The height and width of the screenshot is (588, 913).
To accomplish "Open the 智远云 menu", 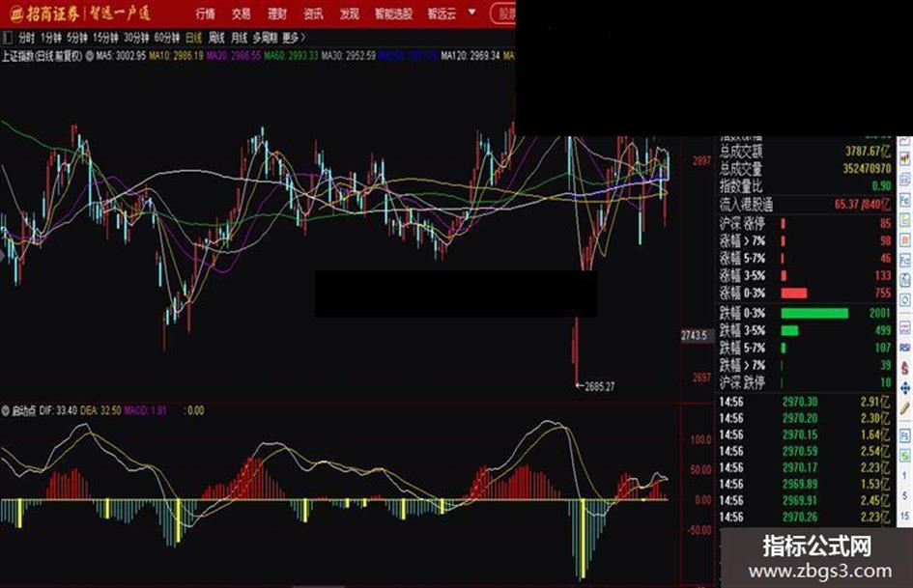I will (442, 14).
